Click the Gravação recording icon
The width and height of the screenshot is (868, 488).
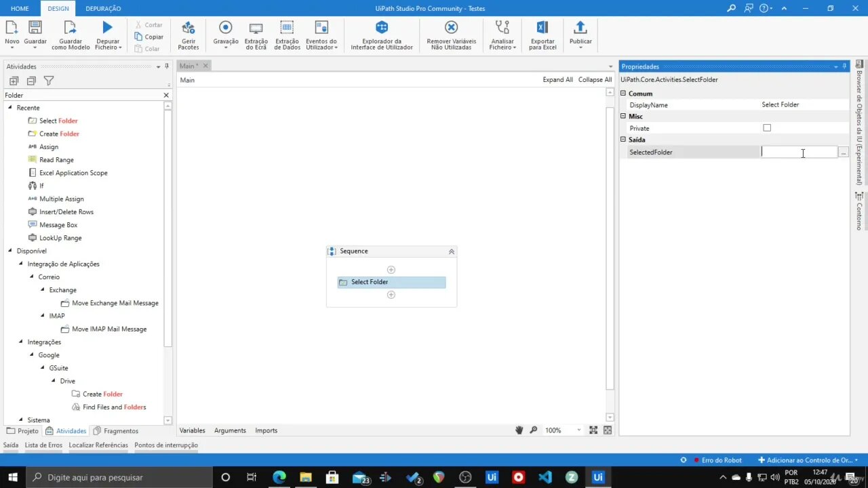click(226, 28)
